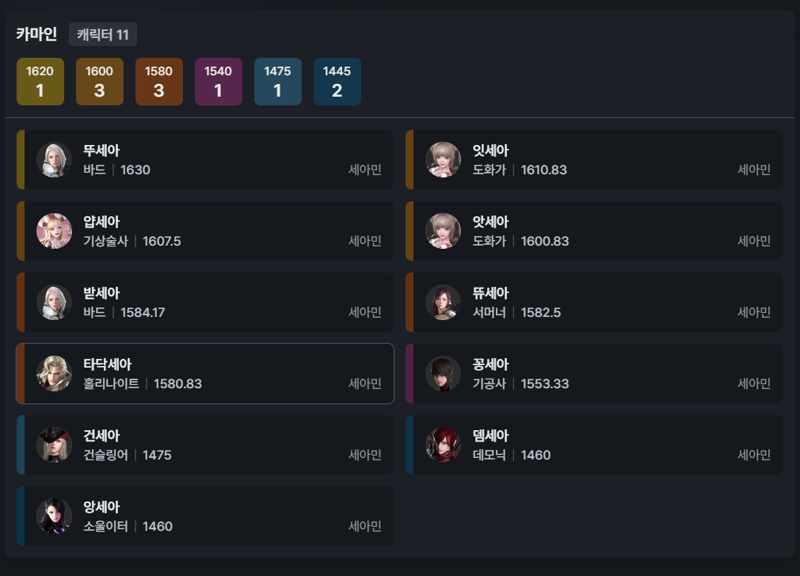Pick the 1445 level badge showing 2
The height and width of the screenshot is (576, 800).
tap(337, 82)
